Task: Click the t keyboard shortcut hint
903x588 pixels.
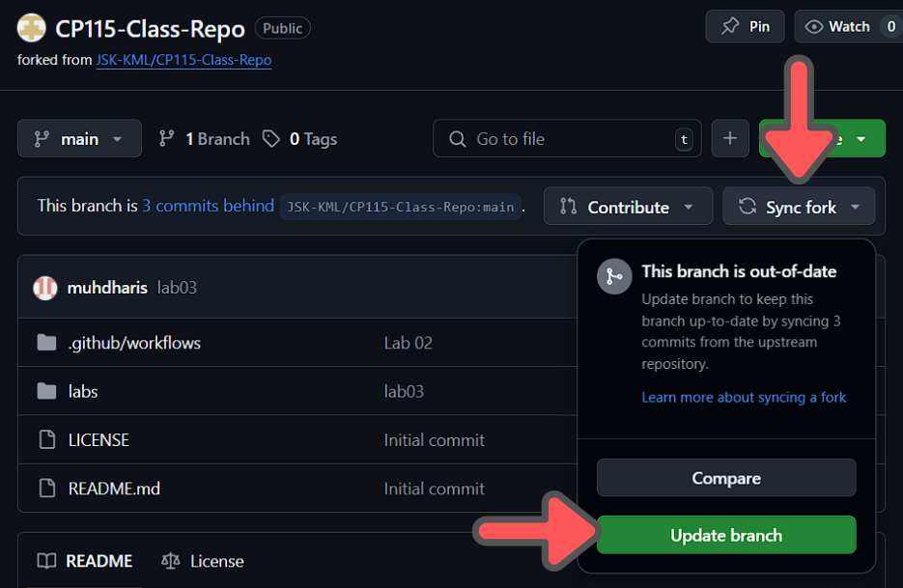Action: point(684,139)
